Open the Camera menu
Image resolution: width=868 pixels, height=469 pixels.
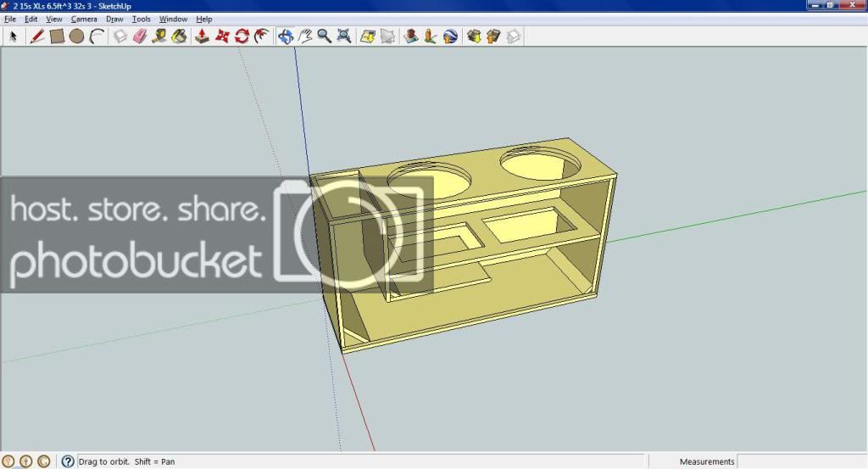[84, 19]
